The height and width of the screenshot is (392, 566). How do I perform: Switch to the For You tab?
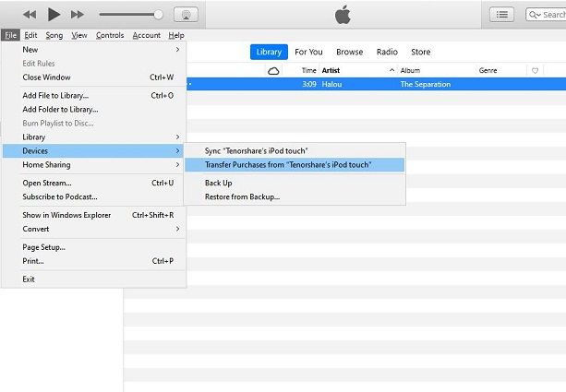[x=308, y=53]
